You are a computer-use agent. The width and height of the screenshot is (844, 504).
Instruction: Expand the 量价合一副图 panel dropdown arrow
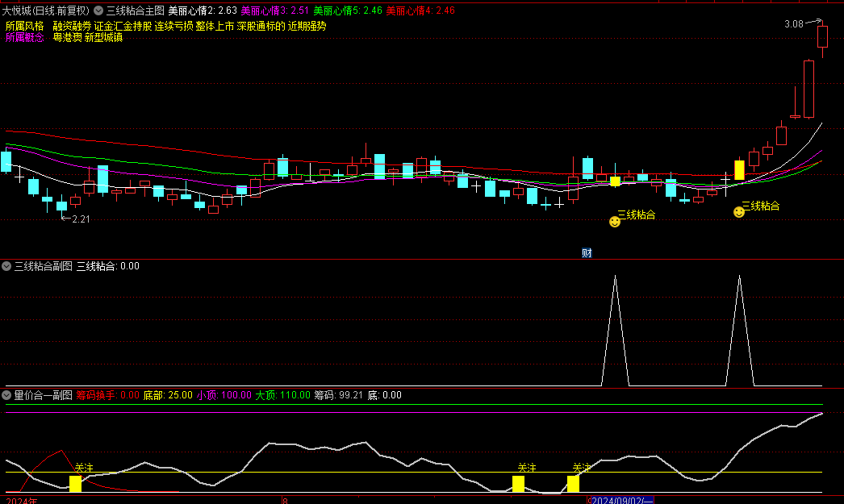pos(7,395)
